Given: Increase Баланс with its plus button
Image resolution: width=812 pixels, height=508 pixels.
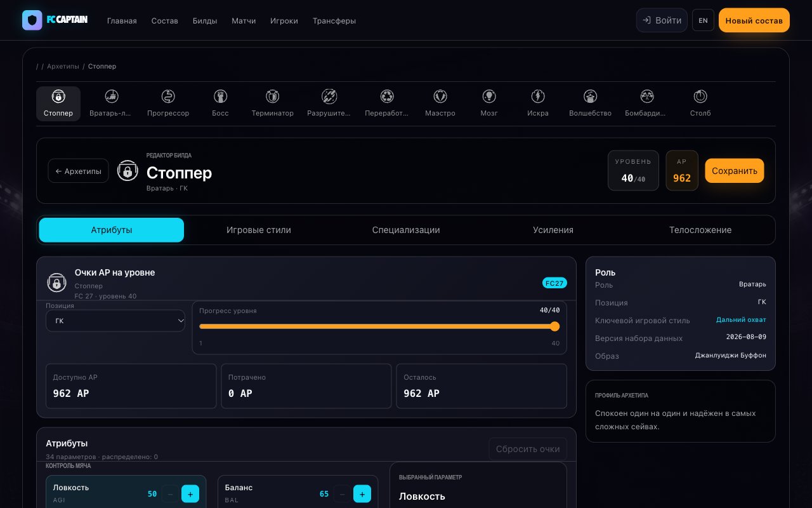Looking at the screenshot, I should pos(362,493).
